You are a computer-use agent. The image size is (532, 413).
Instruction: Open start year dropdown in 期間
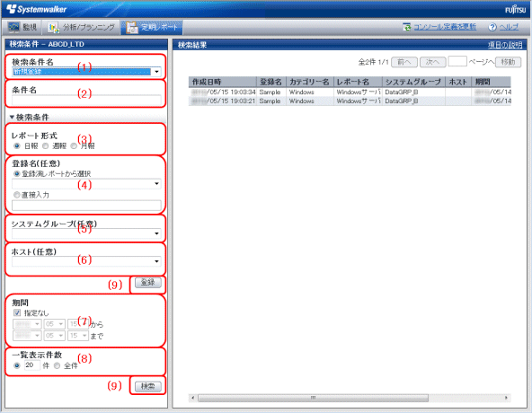pyautogui.click(x=27, y=324)
